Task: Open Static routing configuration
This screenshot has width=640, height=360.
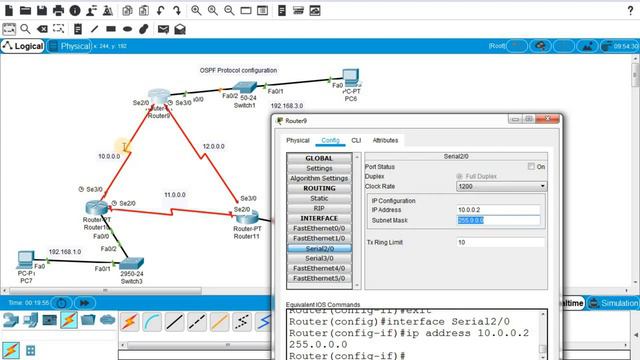Action: point(319,198)
